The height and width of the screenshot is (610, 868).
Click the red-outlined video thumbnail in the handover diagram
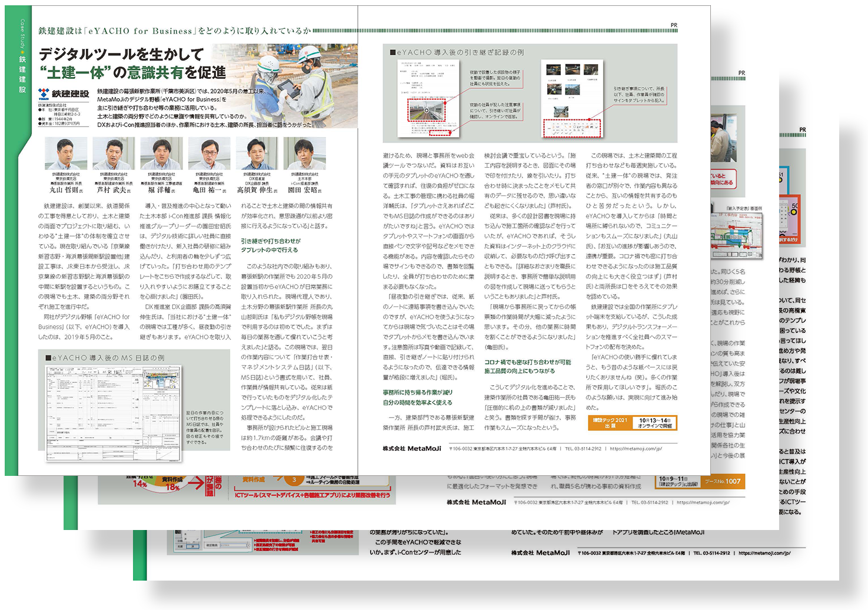pyautogui.click(x=427, y=110)
